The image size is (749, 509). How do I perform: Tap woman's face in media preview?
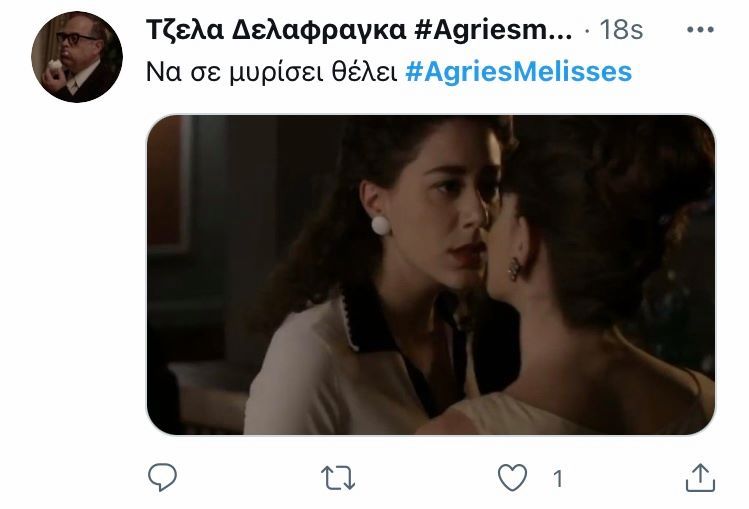pyautogui.click(x=451, y=210)
